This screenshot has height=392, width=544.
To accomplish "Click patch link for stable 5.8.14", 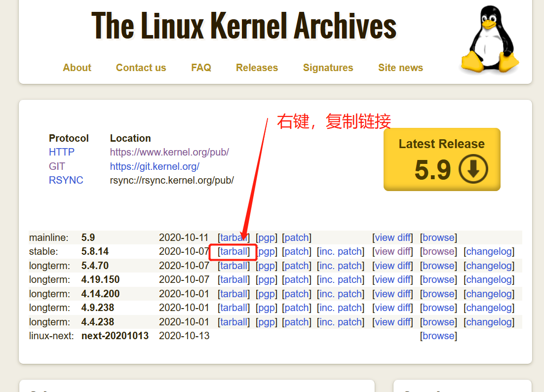I will click(x=297, y=251).
